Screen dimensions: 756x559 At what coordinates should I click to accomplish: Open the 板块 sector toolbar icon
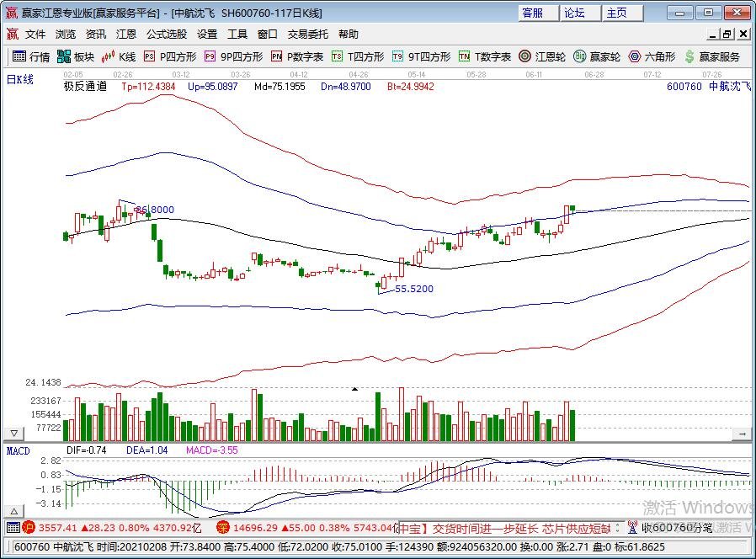[x=75, y=57]
